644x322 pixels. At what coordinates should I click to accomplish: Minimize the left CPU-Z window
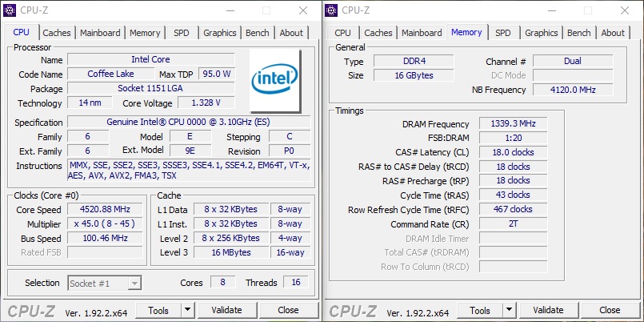coord(230,10)
